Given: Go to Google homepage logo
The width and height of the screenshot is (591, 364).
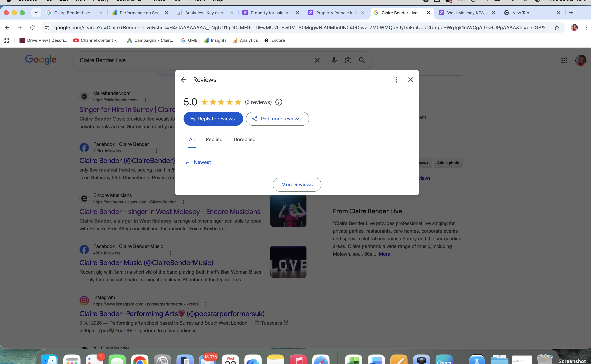Looking at the screenshot, I should tap(41, 60).
